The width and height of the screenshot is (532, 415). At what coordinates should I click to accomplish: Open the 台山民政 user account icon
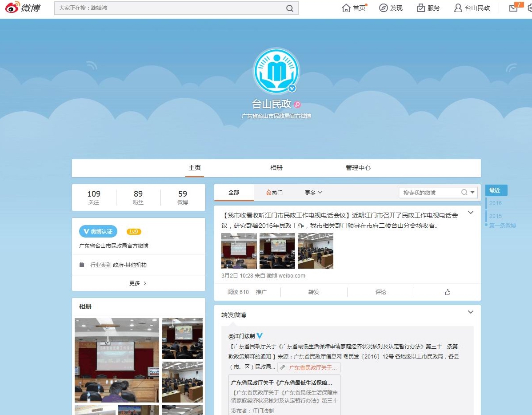(458, 8)
